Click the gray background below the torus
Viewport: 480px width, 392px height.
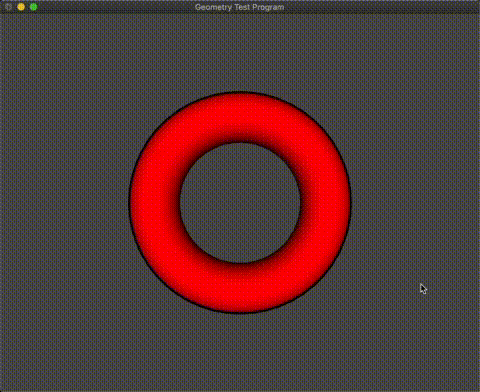coord(240,352)
